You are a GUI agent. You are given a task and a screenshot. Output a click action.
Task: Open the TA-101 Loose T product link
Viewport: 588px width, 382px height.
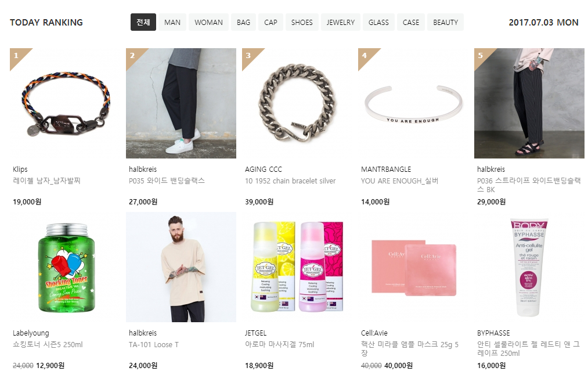click(154, 344)
